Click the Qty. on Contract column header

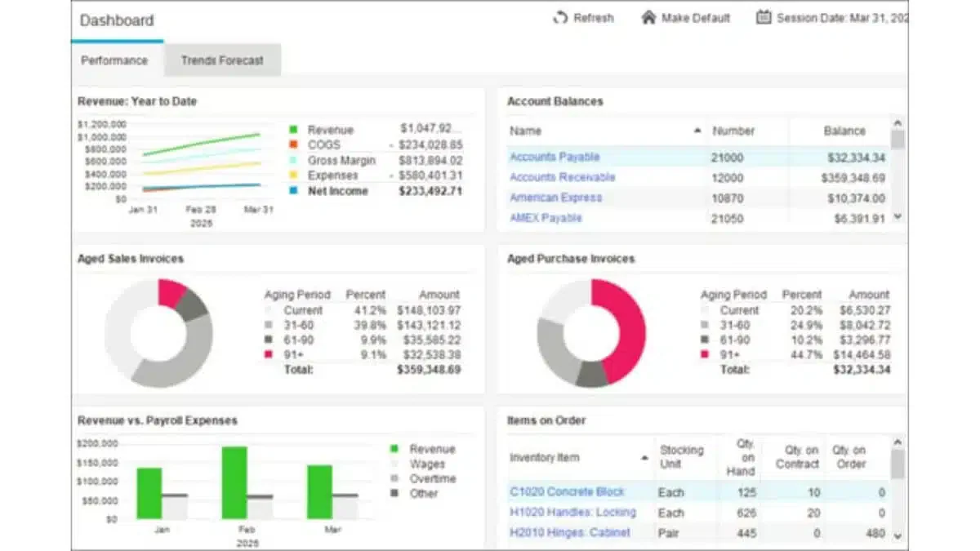pyautogui.click(x=796, y=457)
